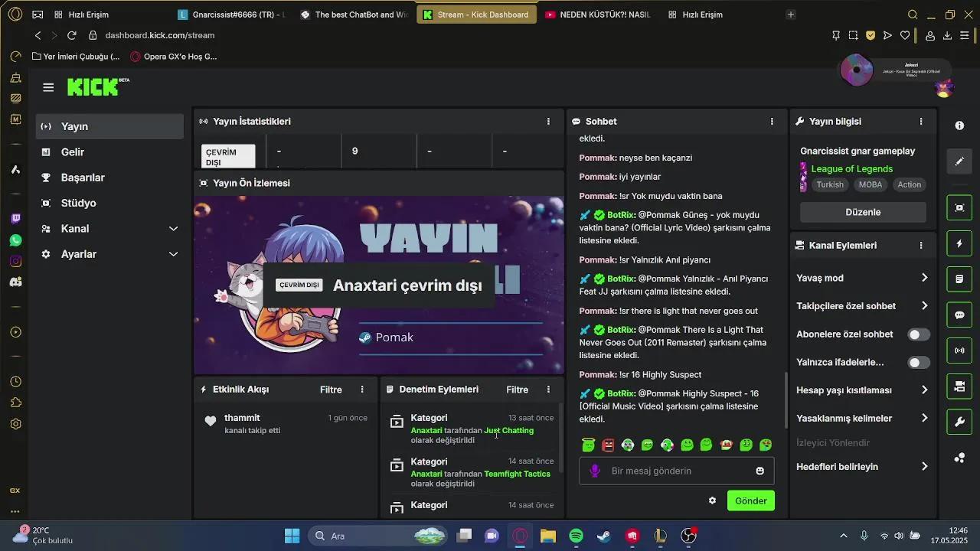Click the heart bookmark icon in address bar

pyautogui.click(x=905, y=35)
